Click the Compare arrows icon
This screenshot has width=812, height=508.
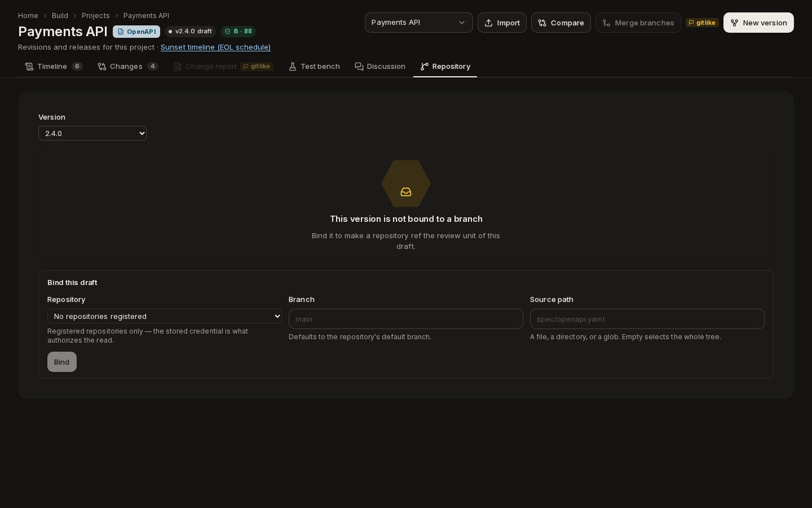point(542,23)
